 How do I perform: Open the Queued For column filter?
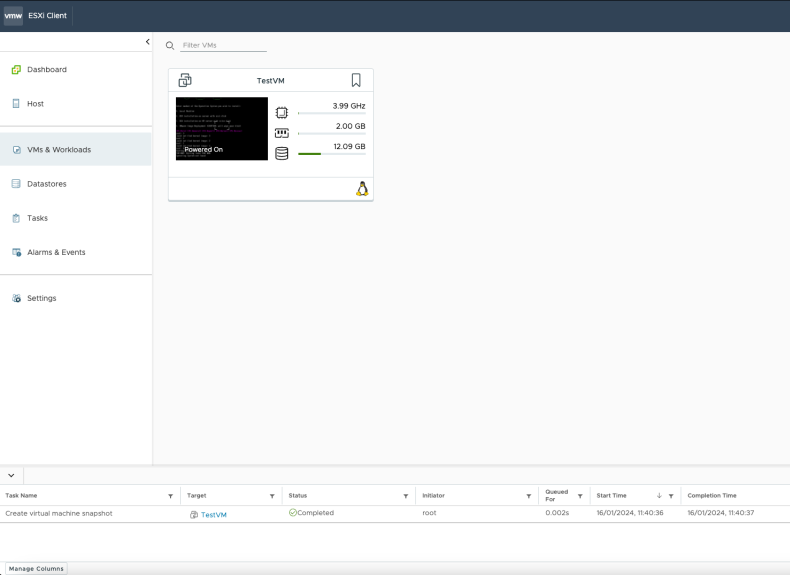(580, 496)
